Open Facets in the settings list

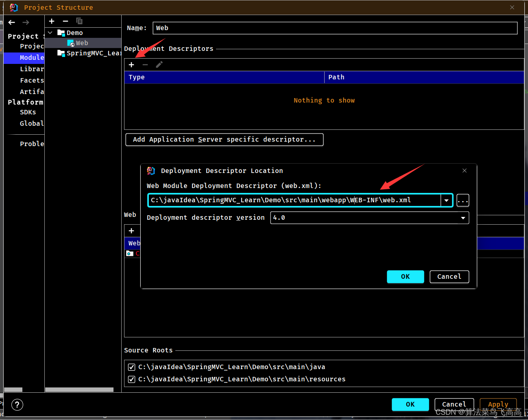32,81
